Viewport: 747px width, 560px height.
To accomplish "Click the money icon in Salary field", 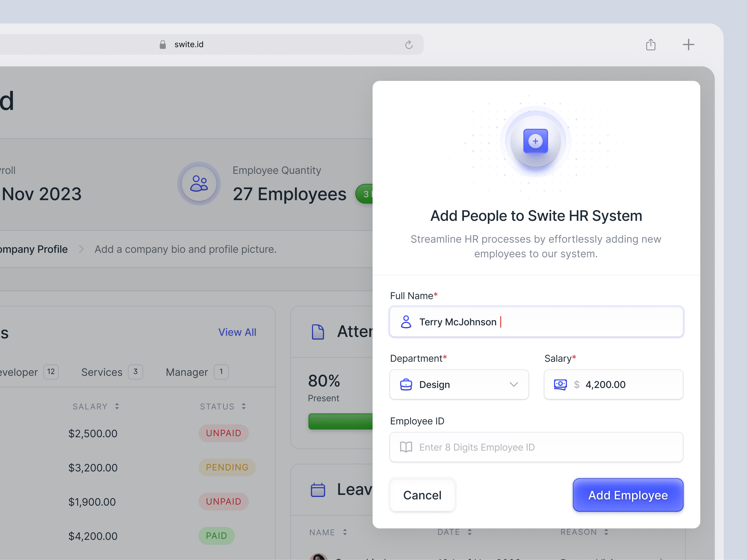I will [560, 384].
